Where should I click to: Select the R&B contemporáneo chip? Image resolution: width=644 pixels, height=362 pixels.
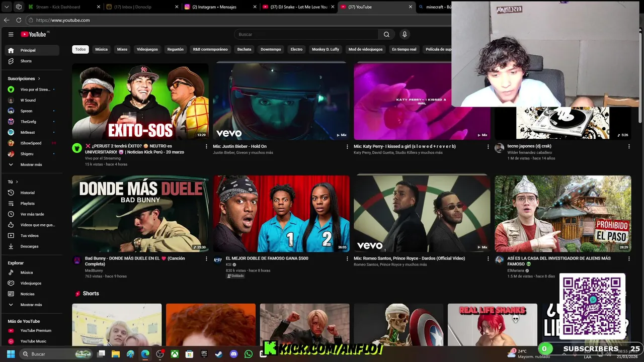210,49
